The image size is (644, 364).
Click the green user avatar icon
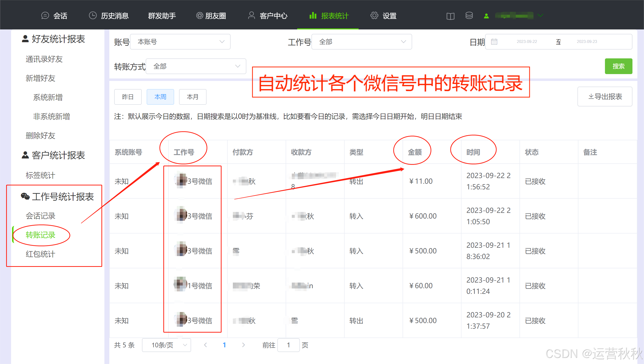[x=486, y=16]
